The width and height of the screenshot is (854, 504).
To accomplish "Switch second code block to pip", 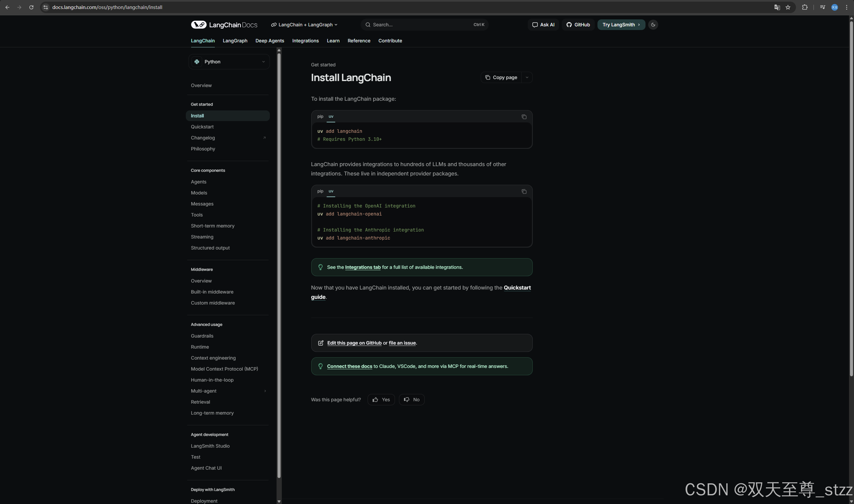I will tap(320, 191).
